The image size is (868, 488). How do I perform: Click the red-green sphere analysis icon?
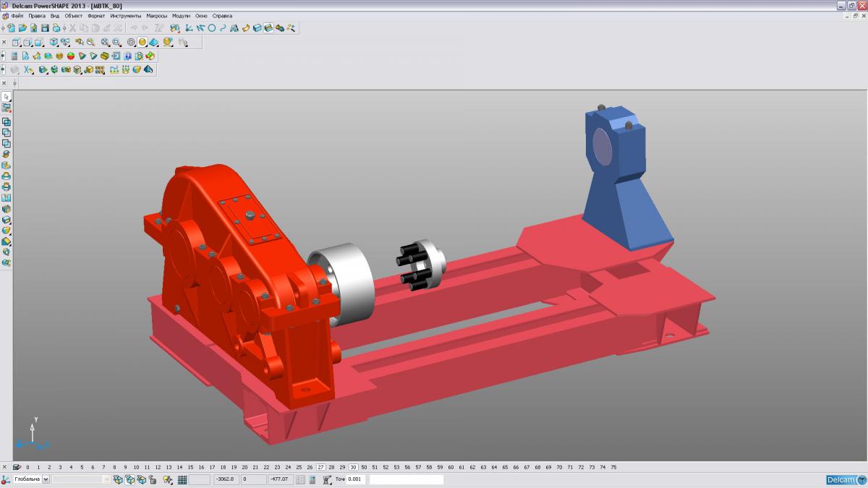71,56
